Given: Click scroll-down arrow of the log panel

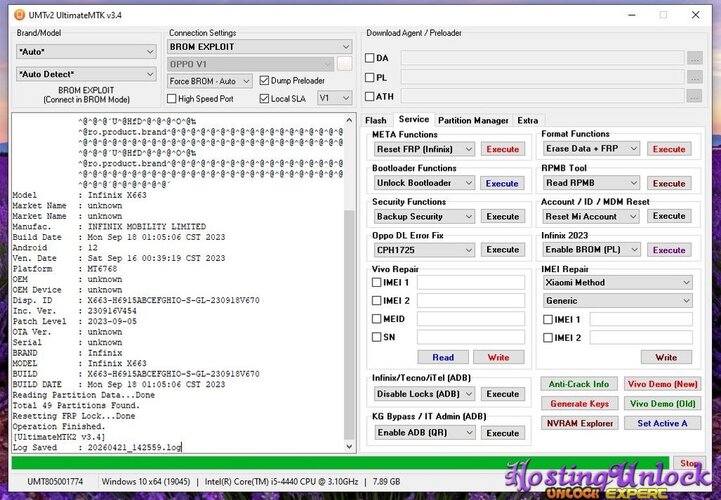Looking at the screenshot, I should [x=349, y=446].
